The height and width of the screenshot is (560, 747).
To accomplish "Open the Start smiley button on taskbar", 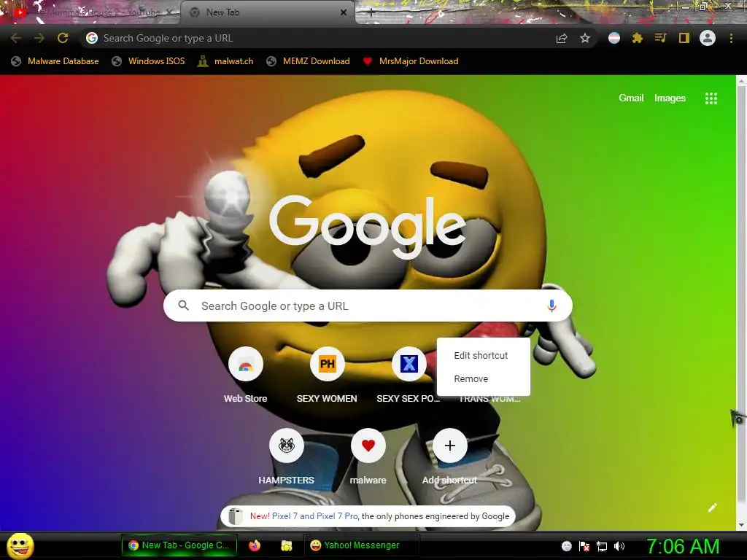I will (x=20, y=545).
